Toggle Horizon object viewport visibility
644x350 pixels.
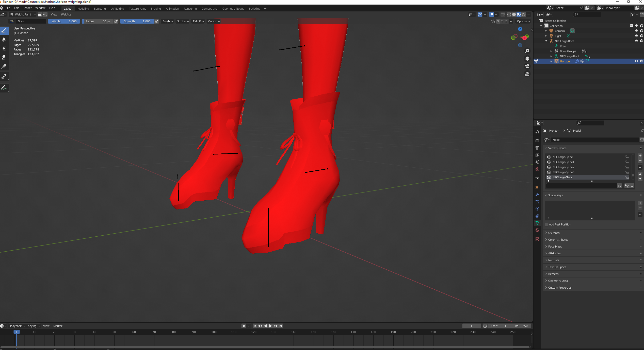coord(636,61)
